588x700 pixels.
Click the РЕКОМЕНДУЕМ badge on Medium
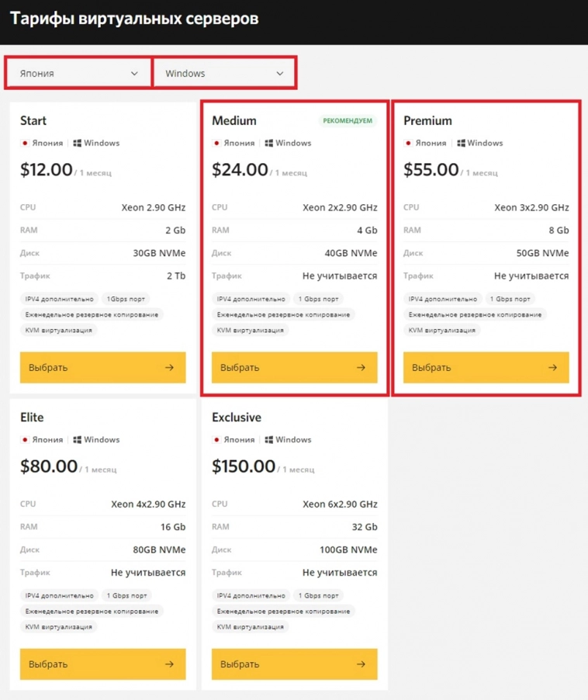click(348, 121)
